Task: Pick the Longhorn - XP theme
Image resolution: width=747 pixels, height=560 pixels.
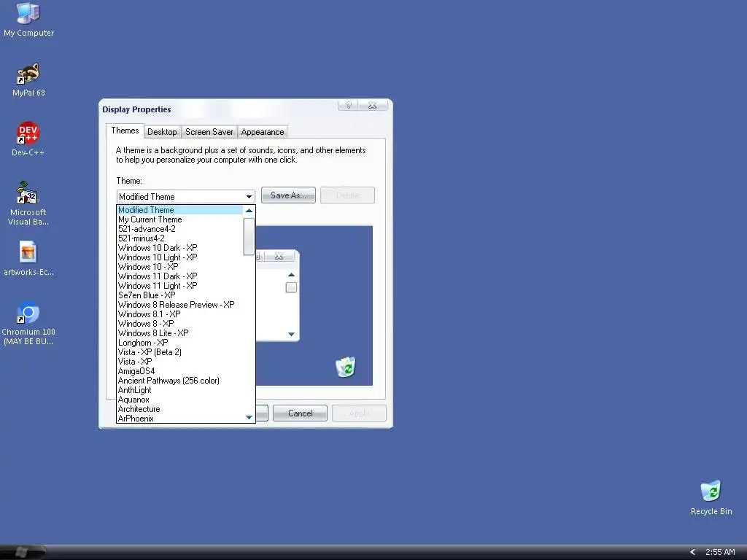Action: coord(179,343)
